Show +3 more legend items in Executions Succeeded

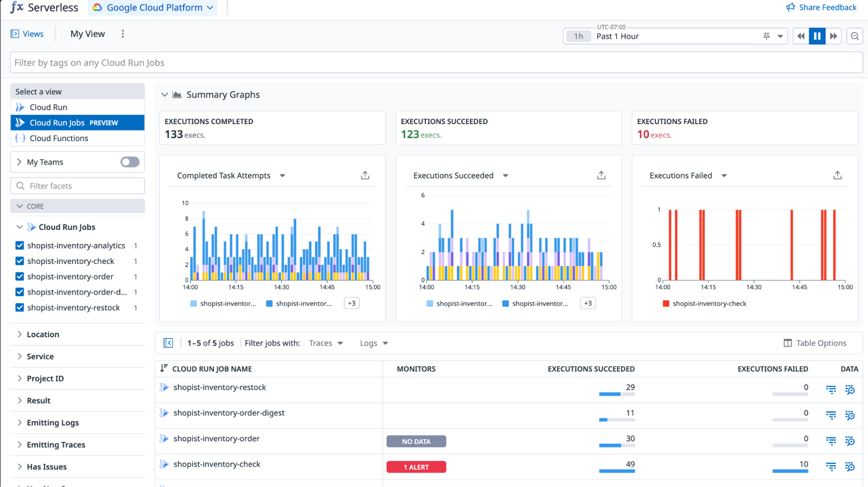[588, 303]
